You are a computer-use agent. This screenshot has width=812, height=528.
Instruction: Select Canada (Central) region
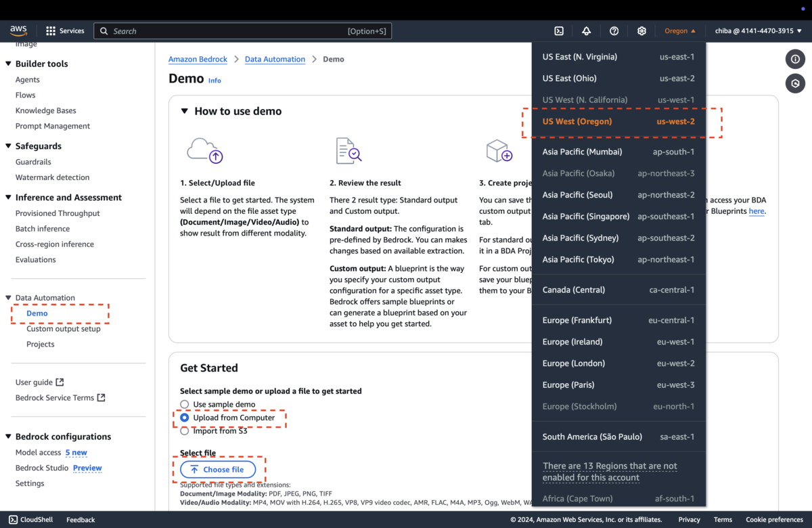point(618,290)
